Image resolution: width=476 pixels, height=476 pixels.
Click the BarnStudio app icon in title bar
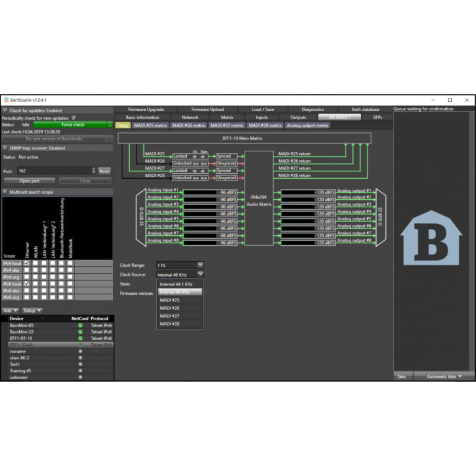tap(6, 100)
